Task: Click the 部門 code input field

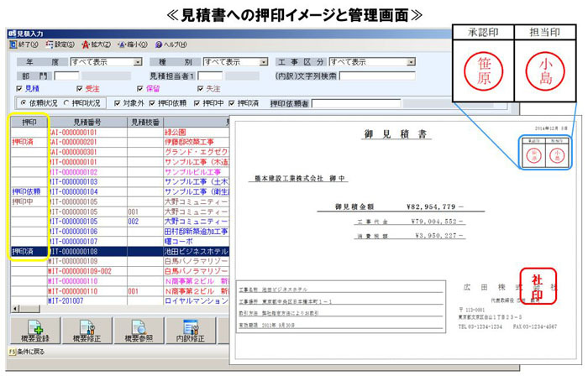Action: (66, 76)
